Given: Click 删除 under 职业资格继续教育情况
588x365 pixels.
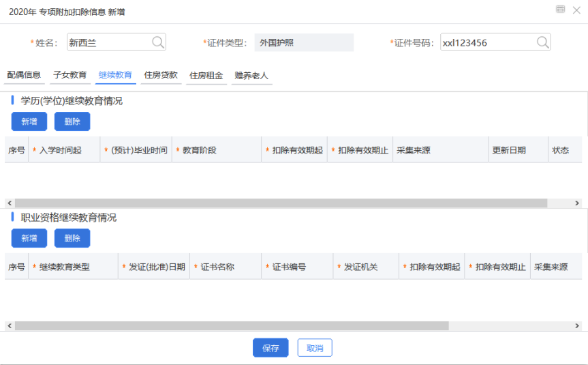Looking at the screenshot, I should [x=72, y=238].
